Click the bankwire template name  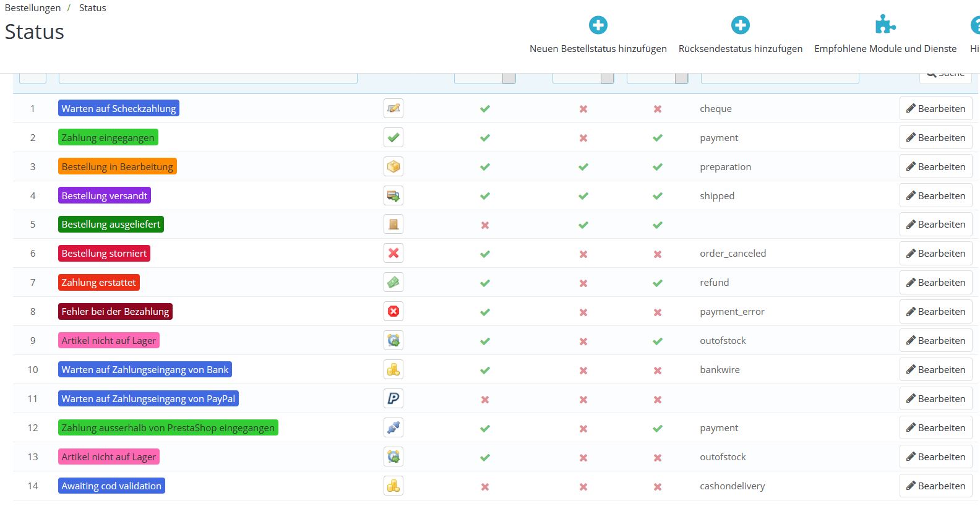[x=720, y=369]
